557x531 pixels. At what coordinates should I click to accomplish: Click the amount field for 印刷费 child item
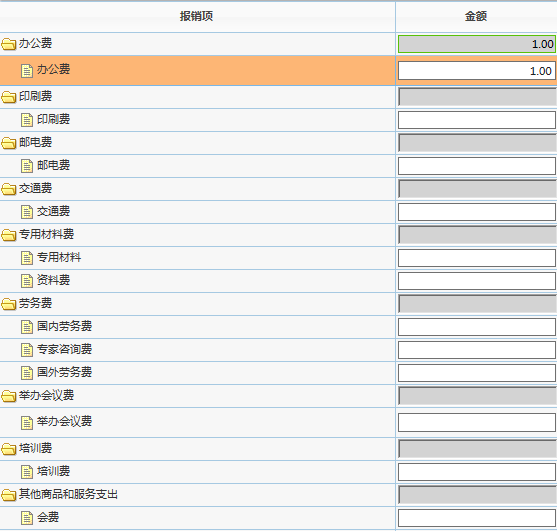click(477, 120)
